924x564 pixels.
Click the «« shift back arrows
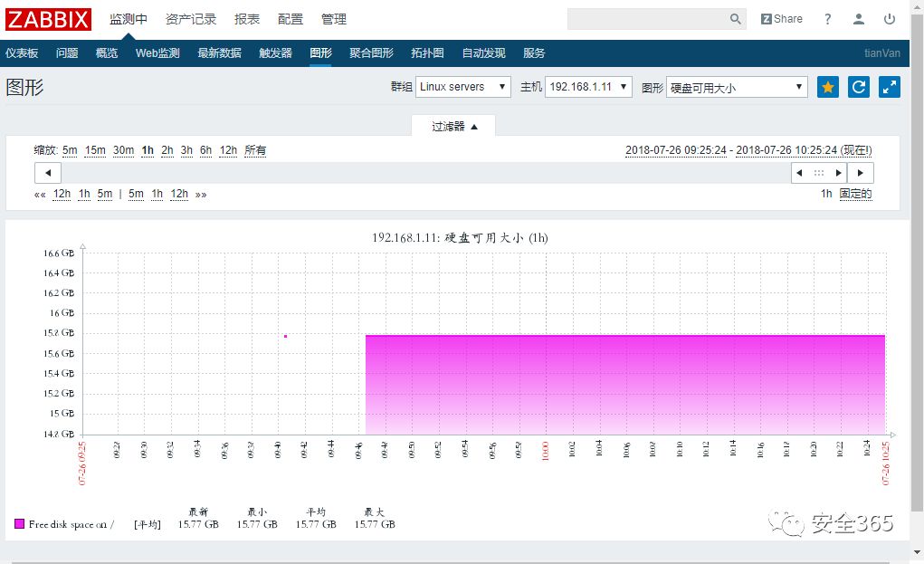click(40, 195)
